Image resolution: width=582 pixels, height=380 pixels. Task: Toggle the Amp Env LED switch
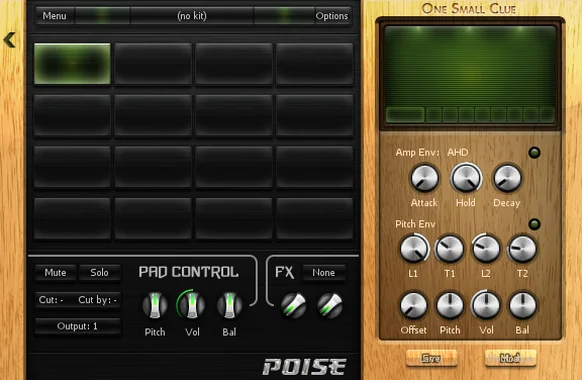click(x=534, y=153)
